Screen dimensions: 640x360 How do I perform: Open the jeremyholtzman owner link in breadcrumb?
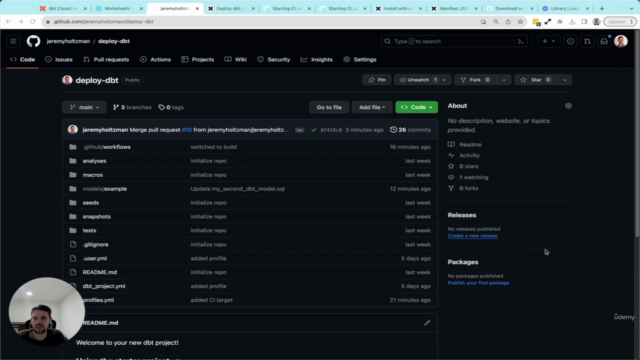pos(68,41)
